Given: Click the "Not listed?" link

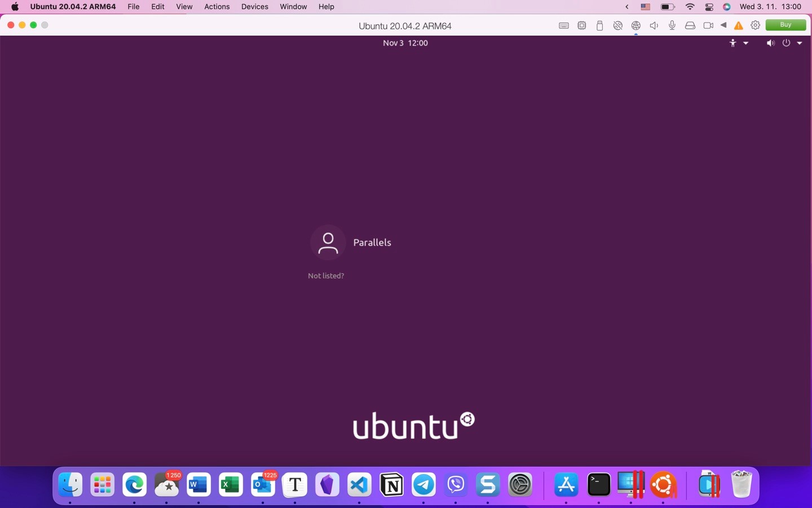Looking at the screenshot, I should point(326,275).
